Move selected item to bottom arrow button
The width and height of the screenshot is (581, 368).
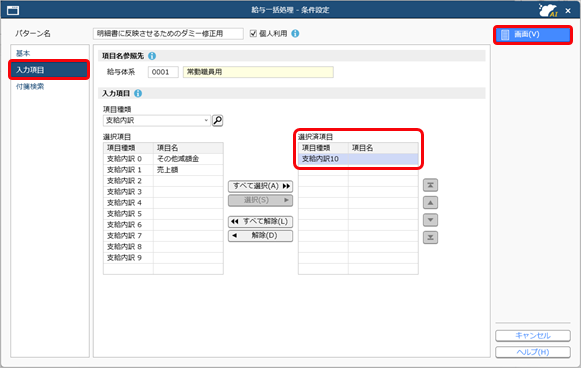tap(430, 237)
